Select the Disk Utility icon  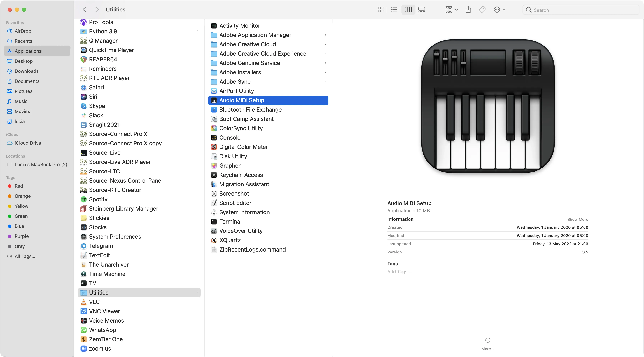point(214,156)
